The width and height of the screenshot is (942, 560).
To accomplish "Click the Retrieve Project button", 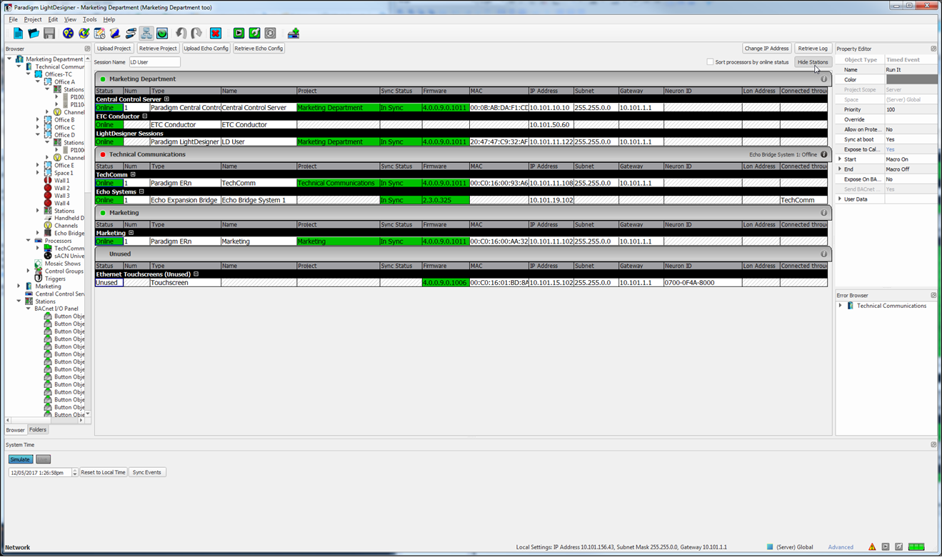I will coord(158,49).
